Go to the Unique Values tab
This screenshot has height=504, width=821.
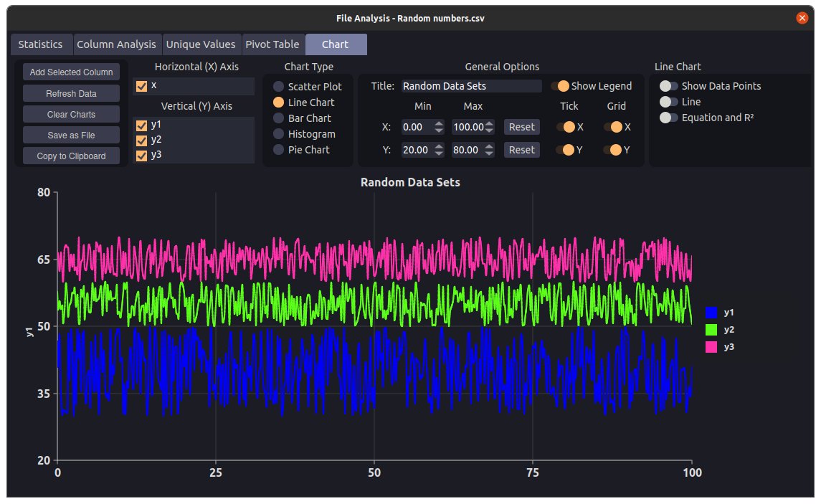pyautogui.click(x=201, y=44)
